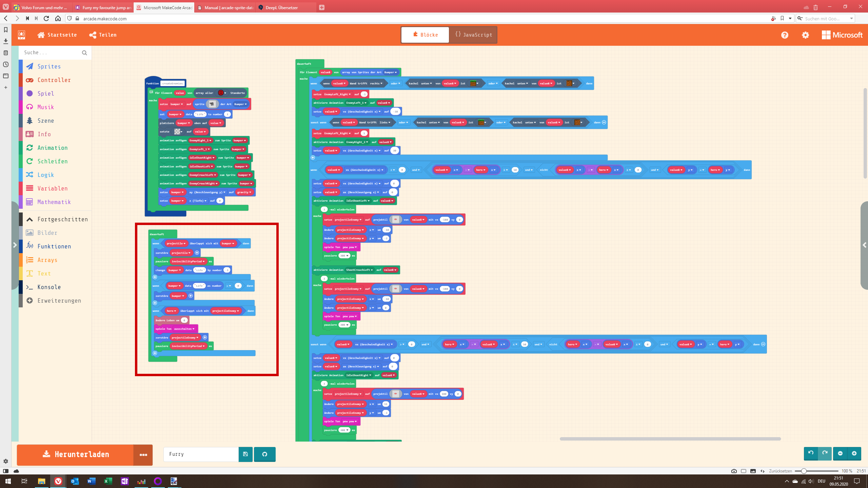Open the help question mark menu
Image resolution: width=868 pixels, height=488 pixels.
pos(785,35)
